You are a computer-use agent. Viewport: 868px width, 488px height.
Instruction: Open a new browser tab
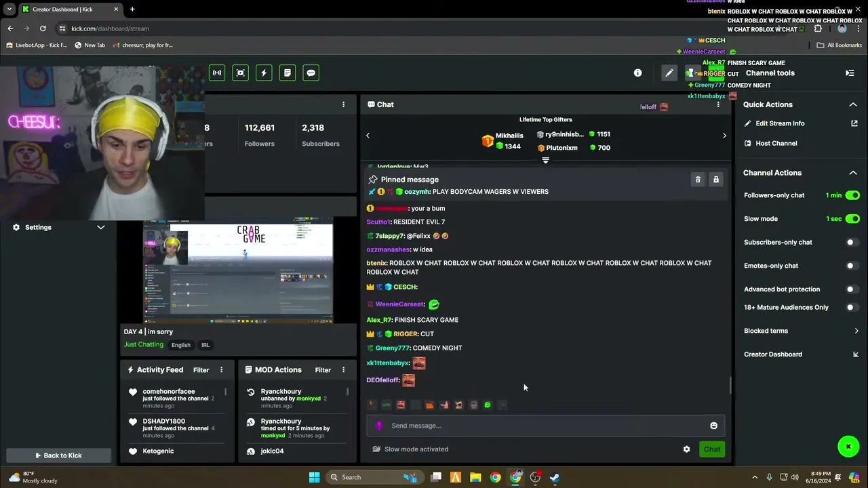(x=132, y=9)
